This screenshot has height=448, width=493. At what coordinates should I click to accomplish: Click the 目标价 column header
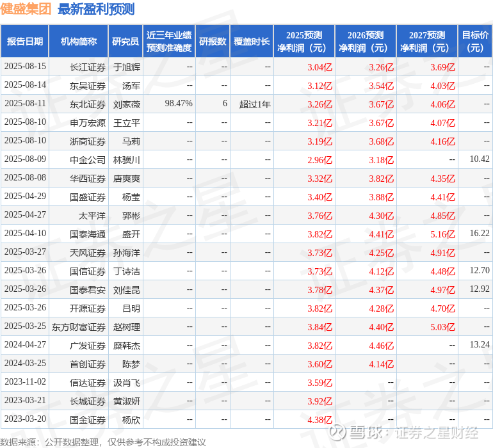[475, 41]
